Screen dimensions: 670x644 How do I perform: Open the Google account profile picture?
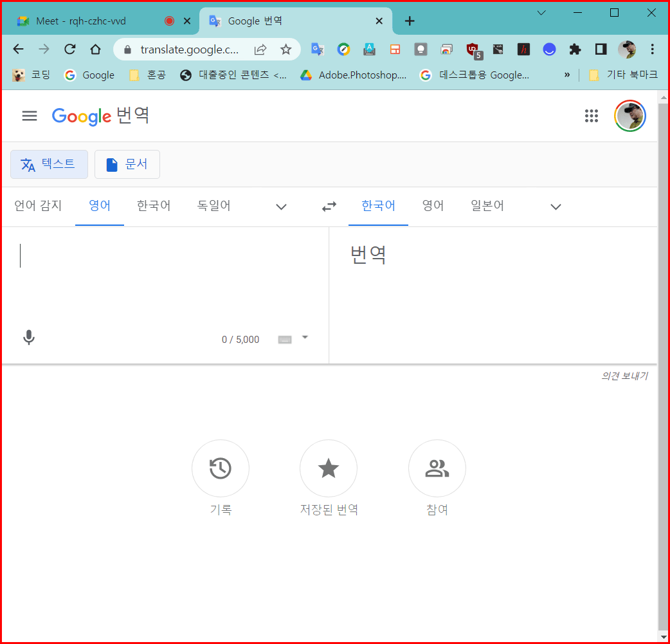tap(630, 116)
